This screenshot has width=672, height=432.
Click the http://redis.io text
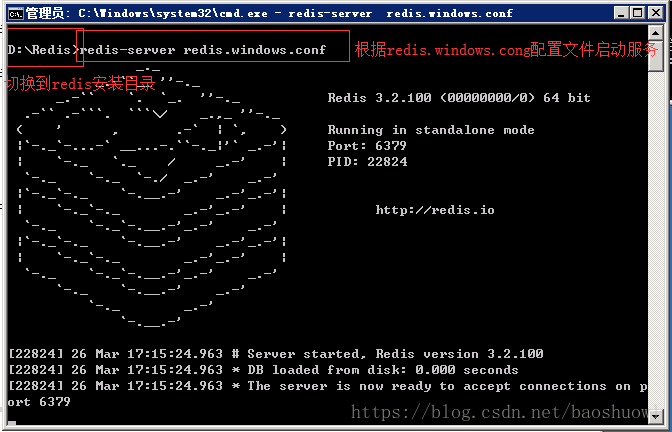pyautogui.click(x=435, y=210)
